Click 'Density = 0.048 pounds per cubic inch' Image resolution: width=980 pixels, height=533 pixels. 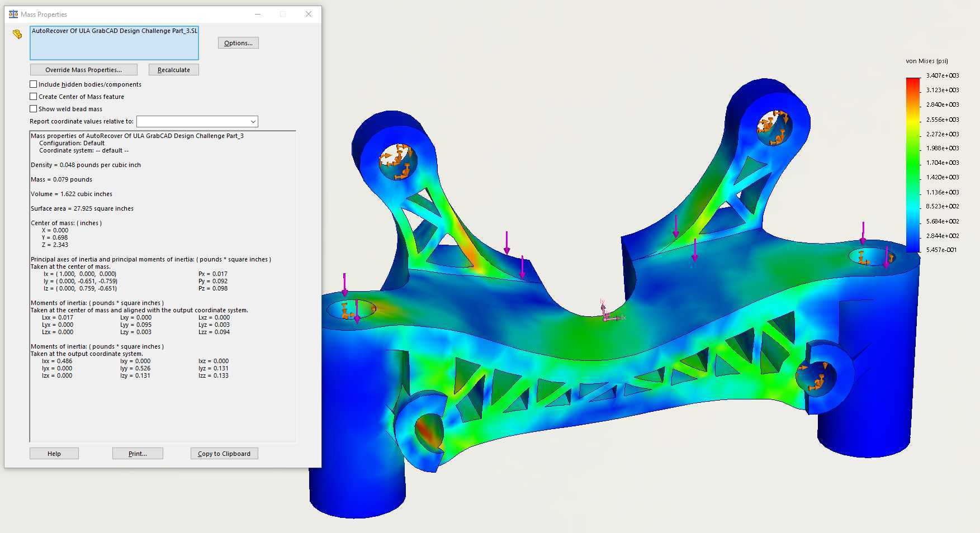(x=86, y=165)
